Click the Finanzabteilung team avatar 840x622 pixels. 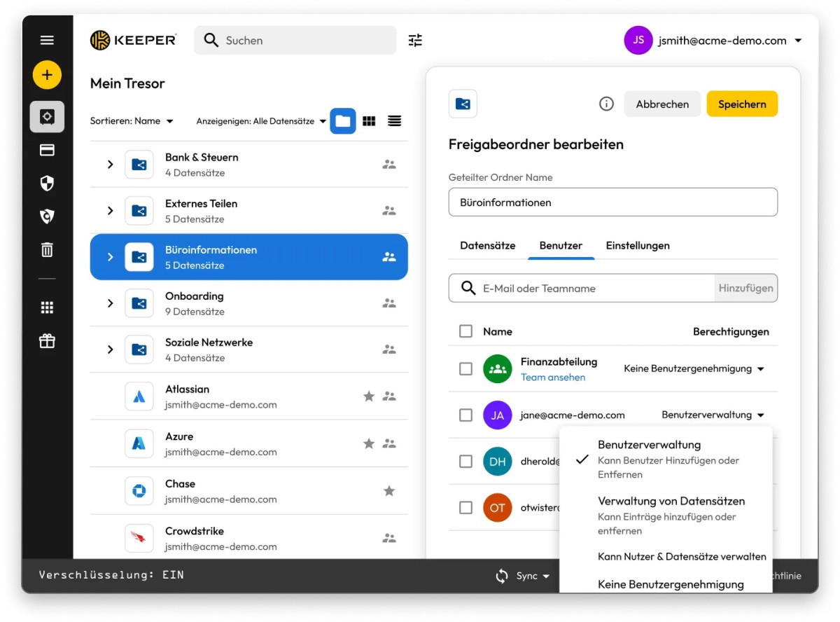pyautogui.click(x=498, y=368)
